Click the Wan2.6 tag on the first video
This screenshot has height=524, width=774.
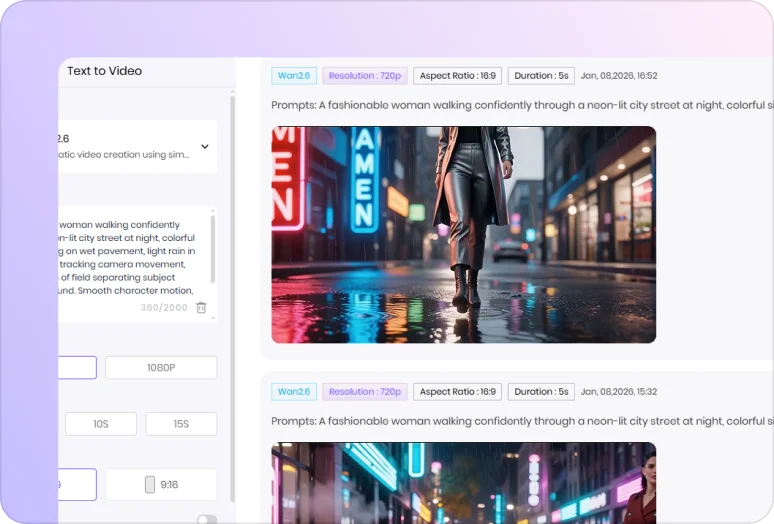coord(294,76)
